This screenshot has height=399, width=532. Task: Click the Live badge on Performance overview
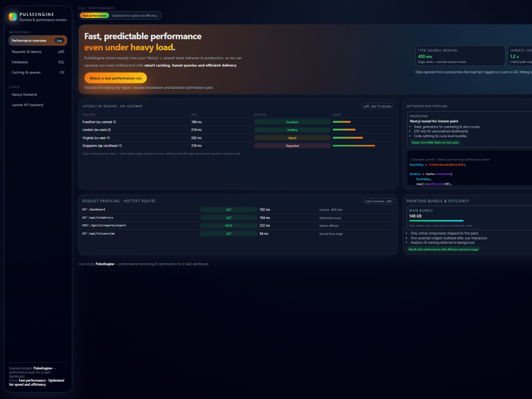pyautogui.click(x=60, y=41)
